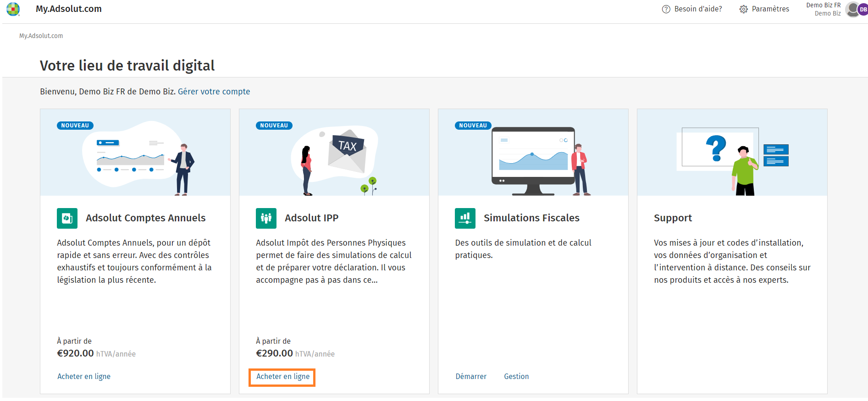Click the Simulations Fiscales chart icon
The width and height of the screenshot is (868, 401).
coord(465,218)
